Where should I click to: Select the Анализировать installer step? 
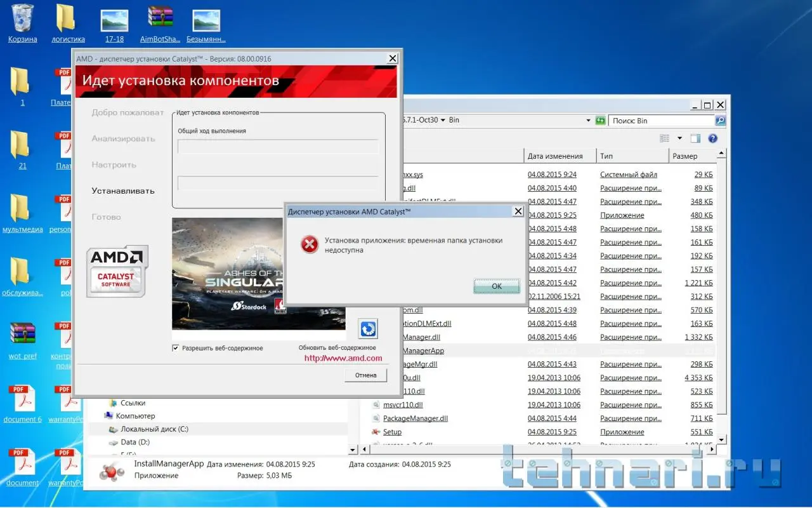(123, 138)
